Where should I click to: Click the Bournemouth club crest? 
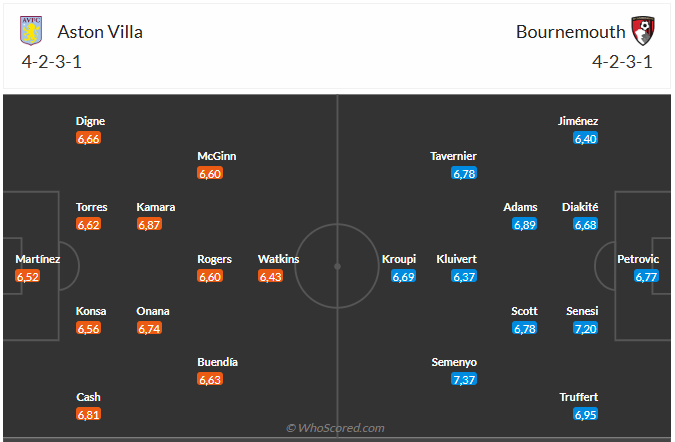tap(642, 31)
